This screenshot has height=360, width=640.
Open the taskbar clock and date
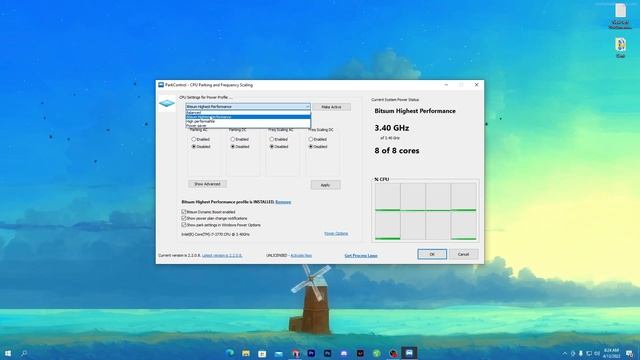click(x=611, y=353)
